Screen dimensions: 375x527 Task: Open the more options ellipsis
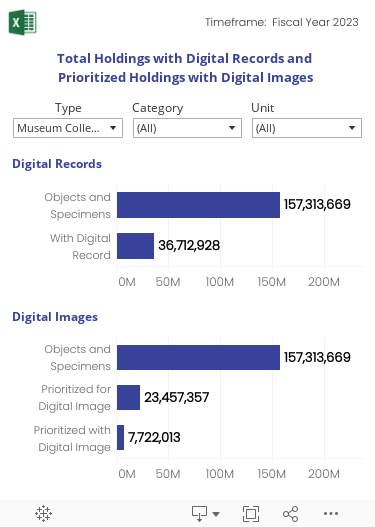[331, 514]
